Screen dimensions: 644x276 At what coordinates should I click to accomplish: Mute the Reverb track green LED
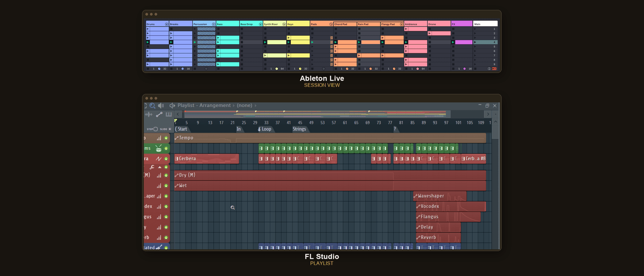coord(166,238)
